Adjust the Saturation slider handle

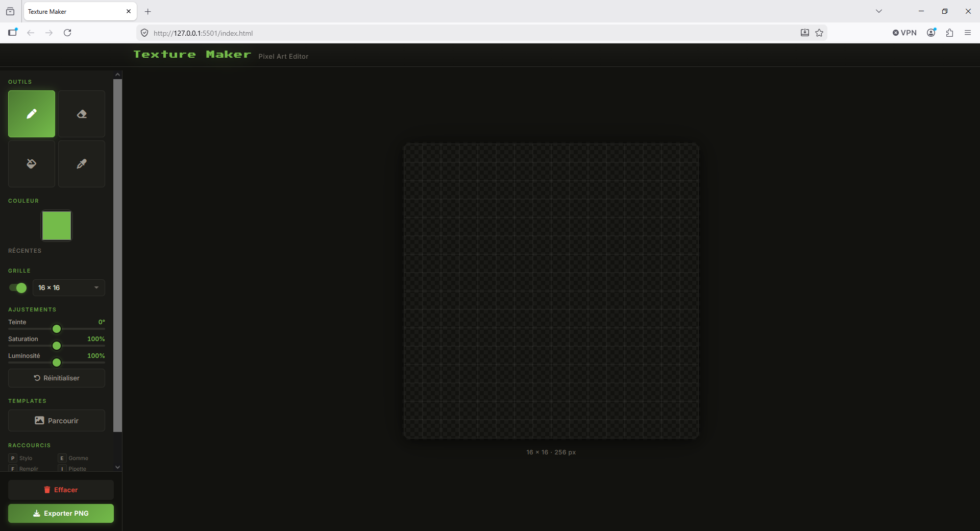(57, 346)
